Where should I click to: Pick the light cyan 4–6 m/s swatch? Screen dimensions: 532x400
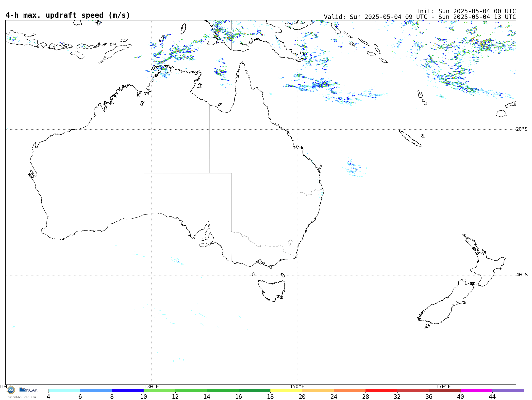64,391
